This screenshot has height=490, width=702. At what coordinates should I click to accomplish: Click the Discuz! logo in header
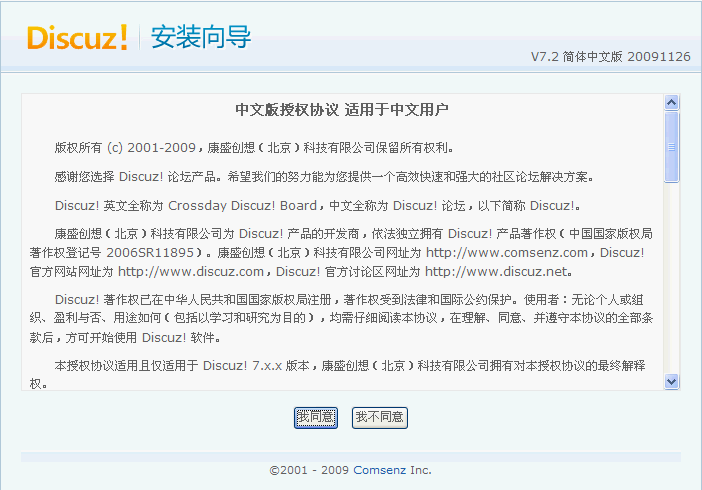coord(77,37)
